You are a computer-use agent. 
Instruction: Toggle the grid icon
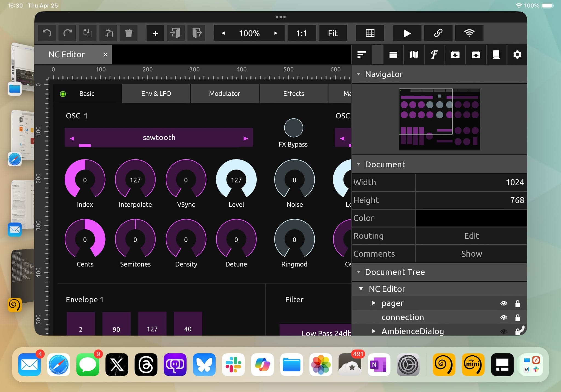point(370,33)
